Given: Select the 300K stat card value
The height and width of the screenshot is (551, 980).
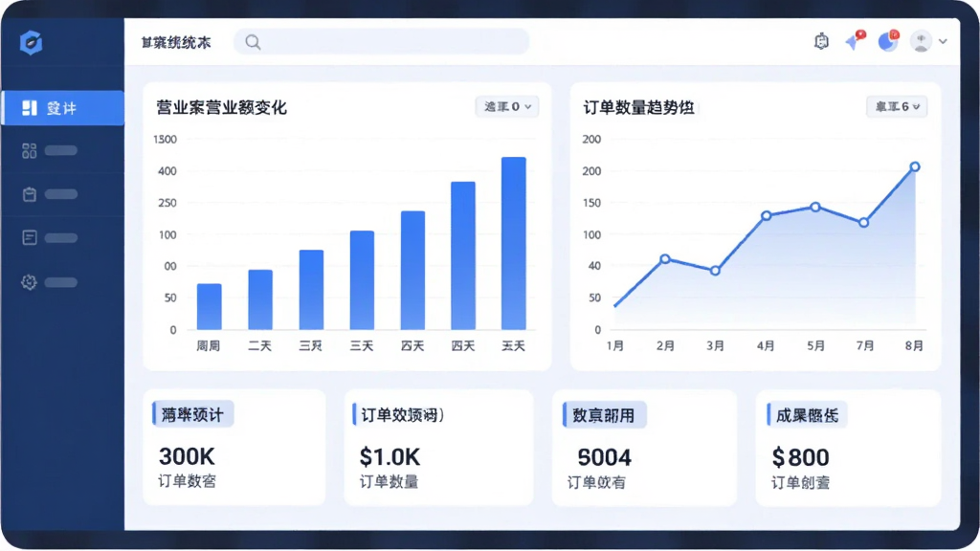Looking at the screenshot, I should 187,456.
